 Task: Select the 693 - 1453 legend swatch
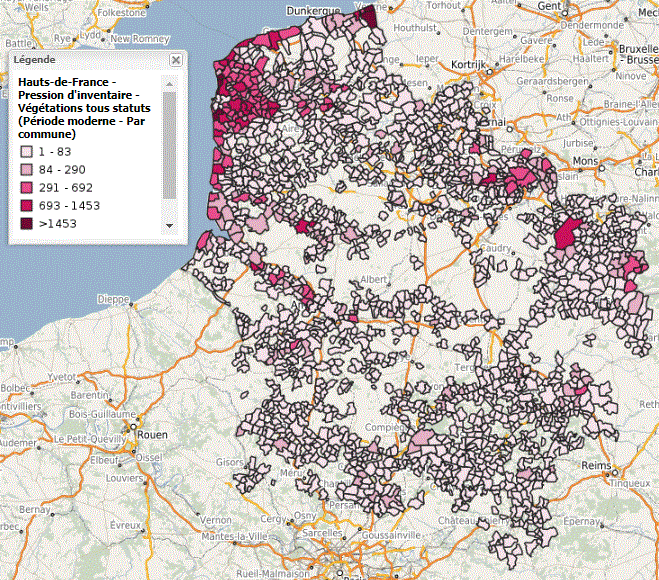[26, 205]
